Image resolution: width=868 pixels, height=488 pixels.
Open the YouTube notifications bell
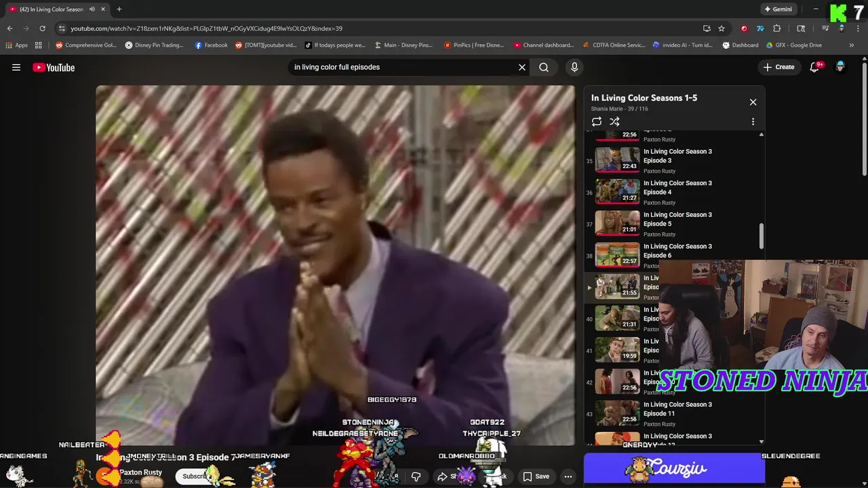tap(816, 67)
